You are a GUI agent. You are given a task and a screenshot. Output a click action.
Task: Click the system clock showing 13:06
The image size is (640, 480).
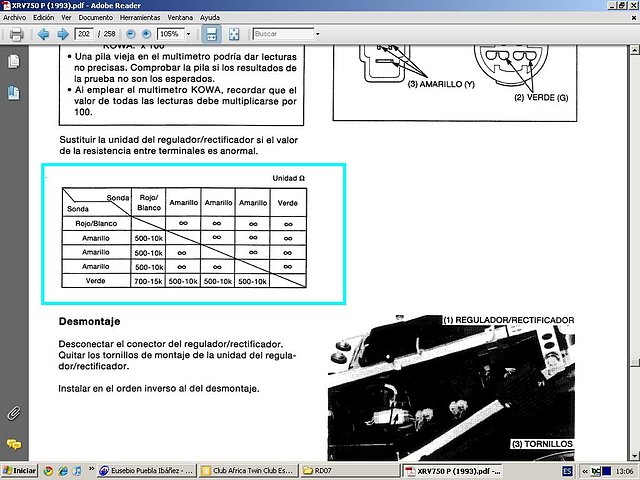[x=624, y=471]
